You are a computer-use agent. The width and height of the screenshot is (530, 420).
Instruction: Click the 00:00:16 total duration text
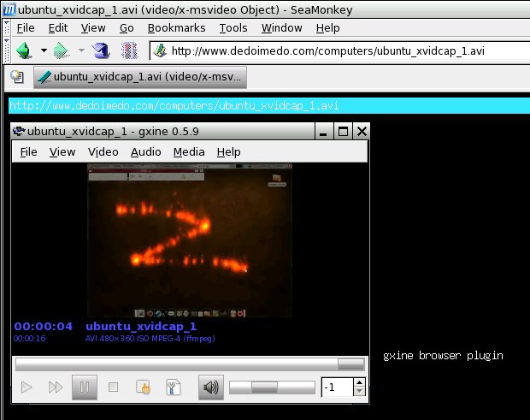coord(29,339)
